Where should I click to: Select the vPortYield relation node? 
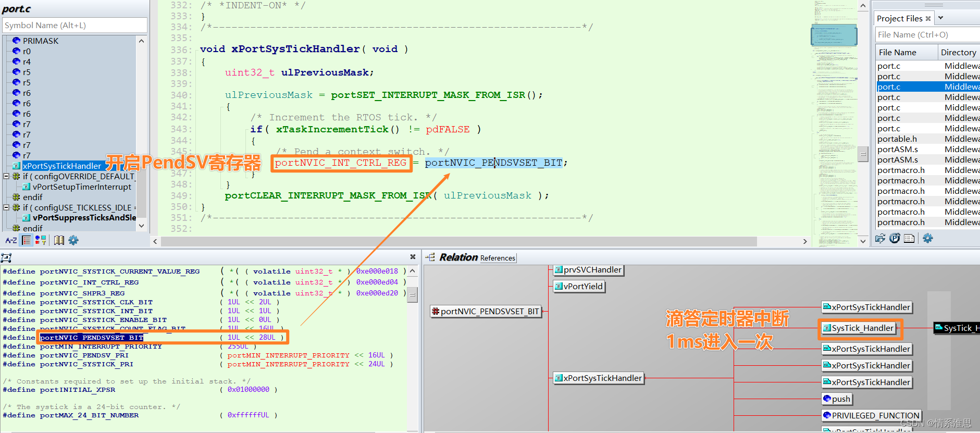[579, 286]
